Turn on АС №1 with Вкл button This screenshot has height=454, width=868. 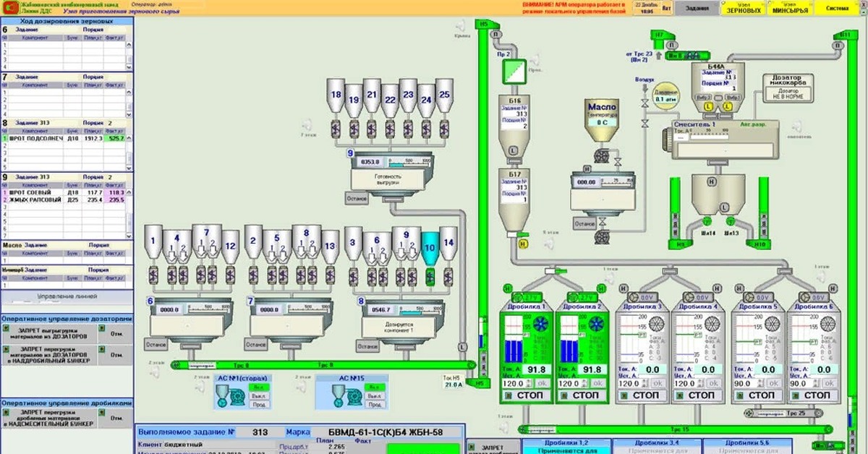257,387
